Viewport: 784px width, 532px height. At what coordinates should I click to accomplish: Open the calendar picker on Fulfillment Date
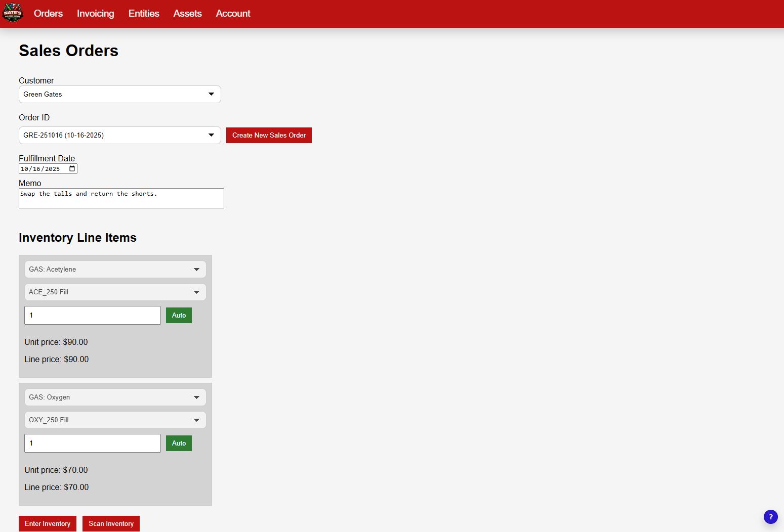(72, 169)
